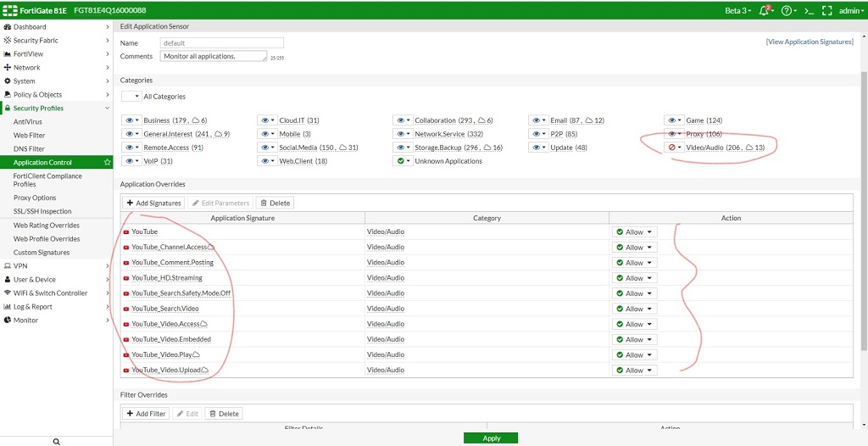Image resolution: width=868 pixels, height=446 pixels.
Task: Click the FortiView chart icon
Action: point(7,53)
